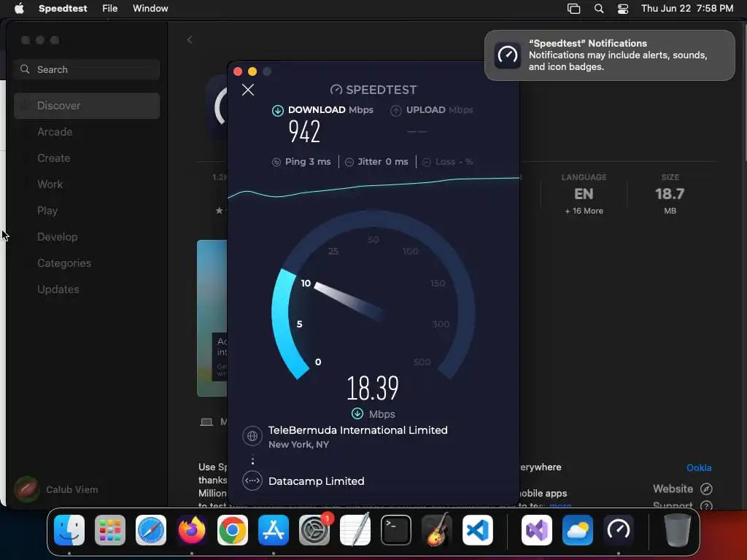Click the packet Loss icon
This screenshot has height=560, width=747.
coord(427,162)
